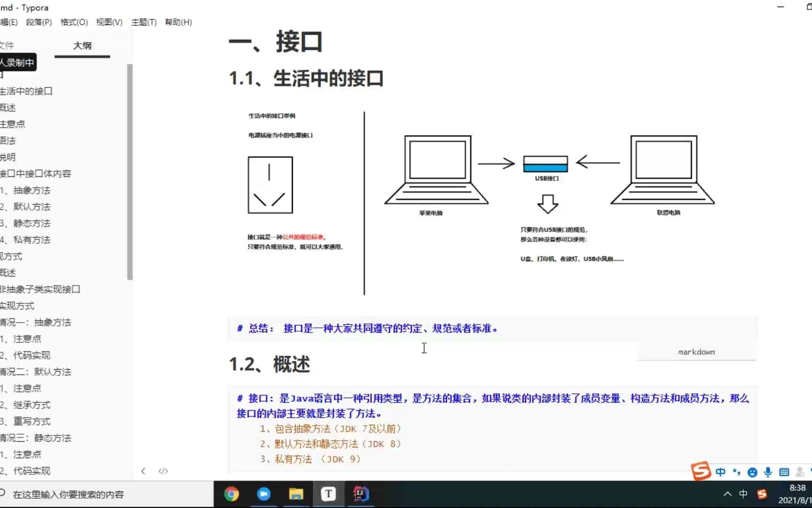The image size is (812, 508).
Task: Click the markdown code language field
Action: pos(696,352)
